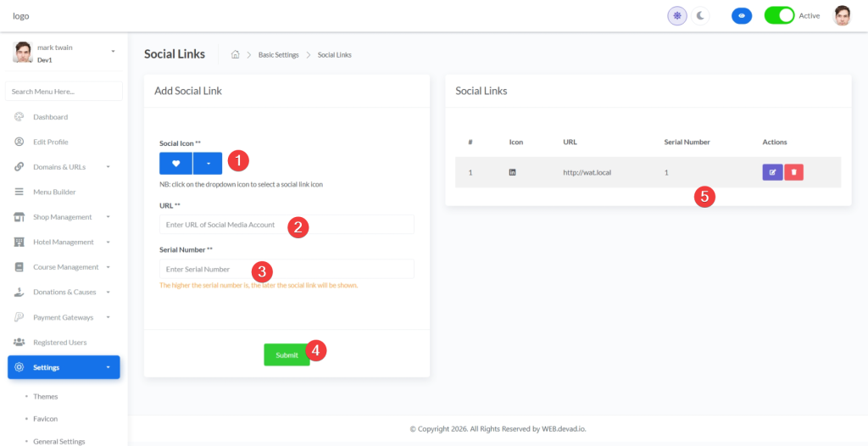Image resolution: width=868 pixels, height=446 pixels.
Task: Click the red delete trash icon
Action: tap(793, 172)
